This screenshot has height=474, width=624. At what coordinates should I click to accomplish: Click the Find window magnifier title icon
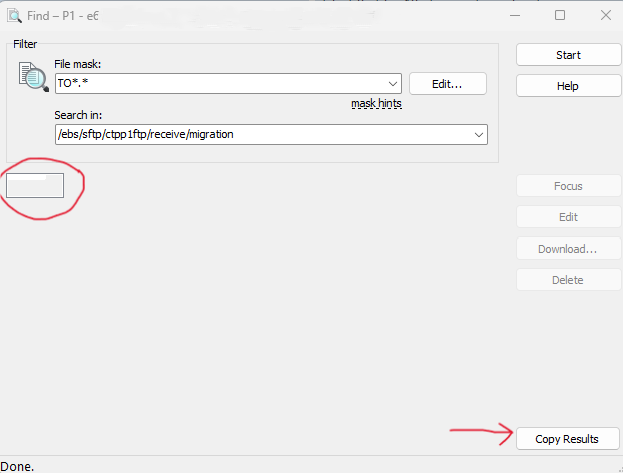coord(14,15)
